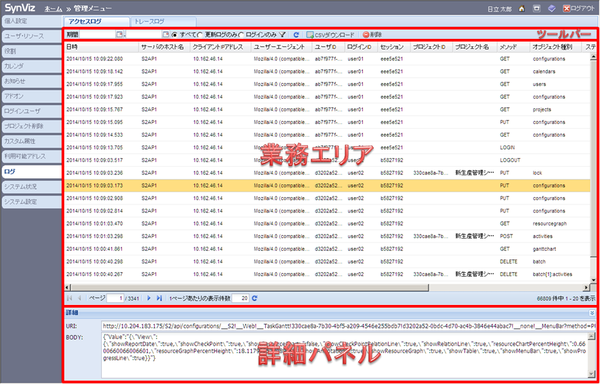Sort by ユーザーエージェント column header
The image size is (600, 384).
click(282, 47)
